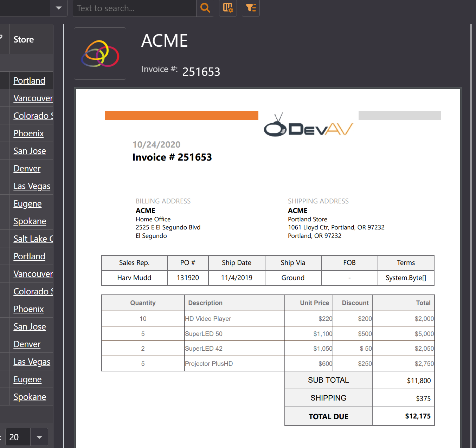Click the page size field showing 20
Viewport: 476px width, 448px height.
(x=18, y=437)
